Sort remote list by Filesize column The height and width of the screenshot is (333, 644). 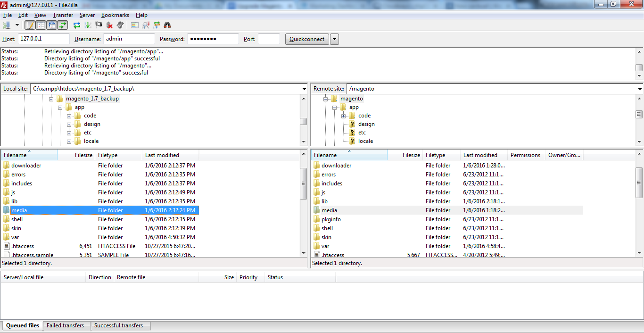tap(405, 155)
